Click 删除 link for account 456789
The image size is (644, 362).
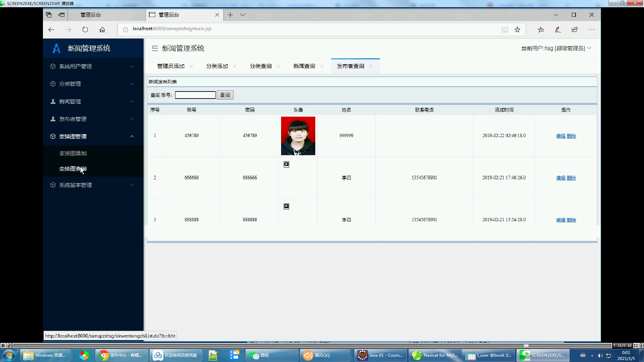pos(572,136)
